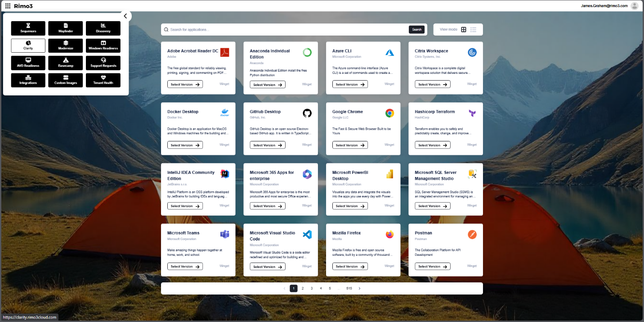Select version for Microsoft Teams
The image size is (644, 322).
(x=185, y=267)
